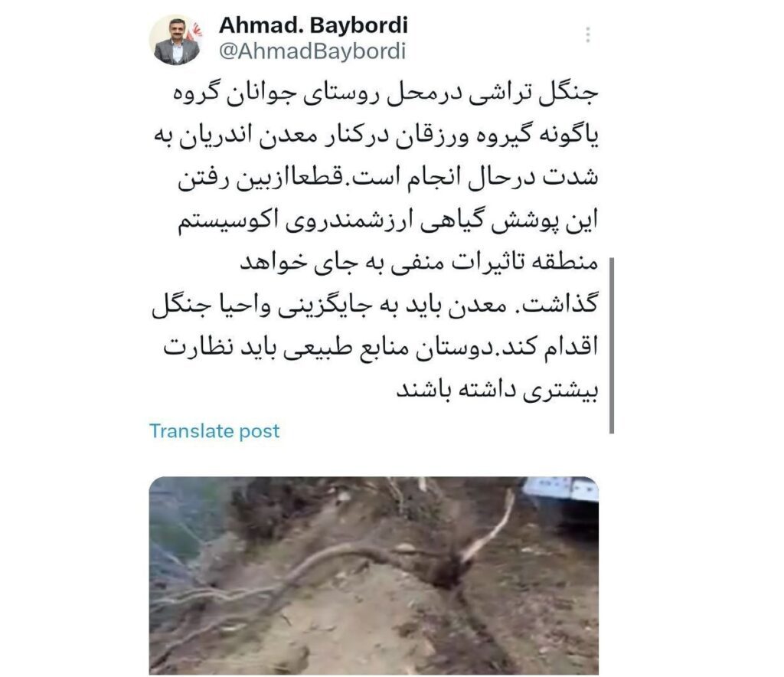Click the tweet line starting with شدت درحال انجام

tap(388, 179)
